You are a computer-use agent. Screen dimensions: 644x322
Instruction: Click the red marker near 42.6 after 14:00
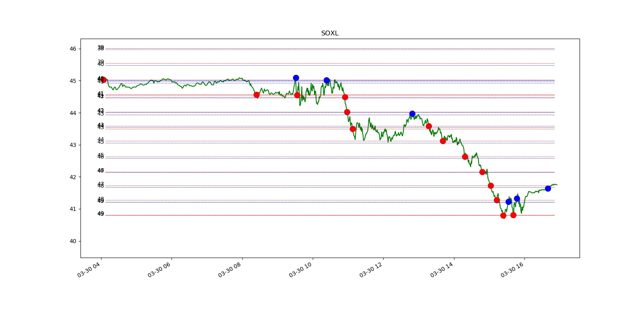[465, 157]
